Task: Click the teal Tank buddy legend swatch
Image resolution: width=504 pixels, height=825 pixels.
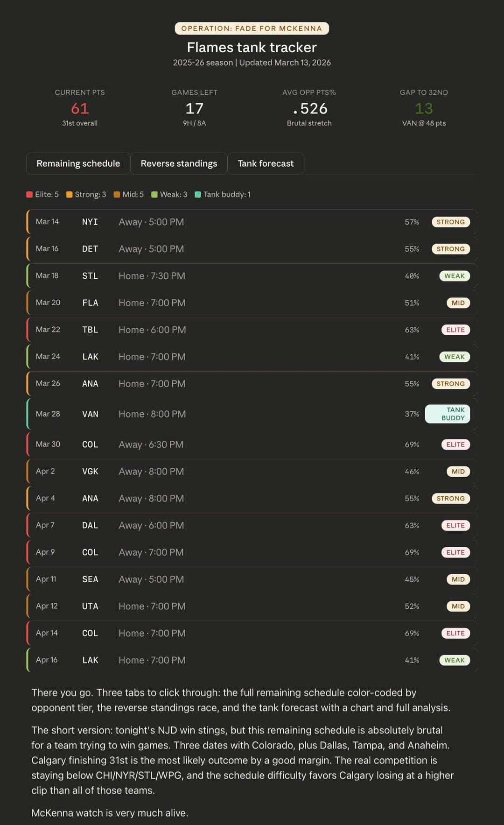Action: click(x=198, y=195)
